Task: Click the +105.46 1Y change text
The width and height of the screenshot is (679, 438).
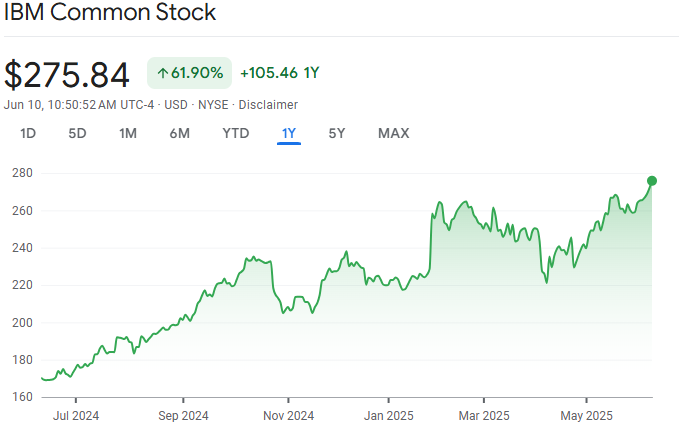Action: tap(280, 73)
